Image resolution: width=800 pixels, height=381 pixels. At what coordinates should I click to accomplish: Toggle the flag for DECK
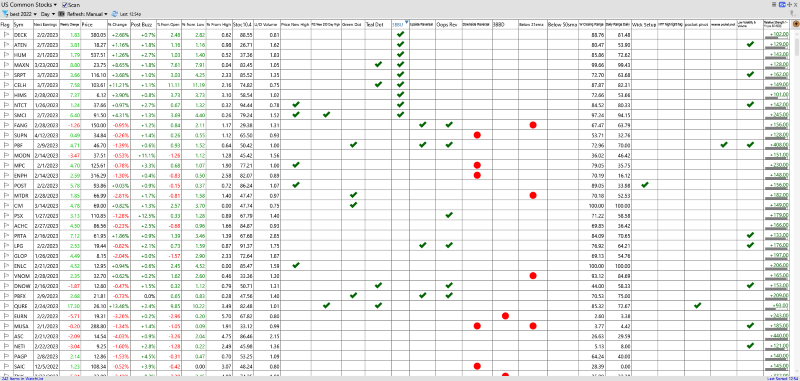click(x=6, y=34)
